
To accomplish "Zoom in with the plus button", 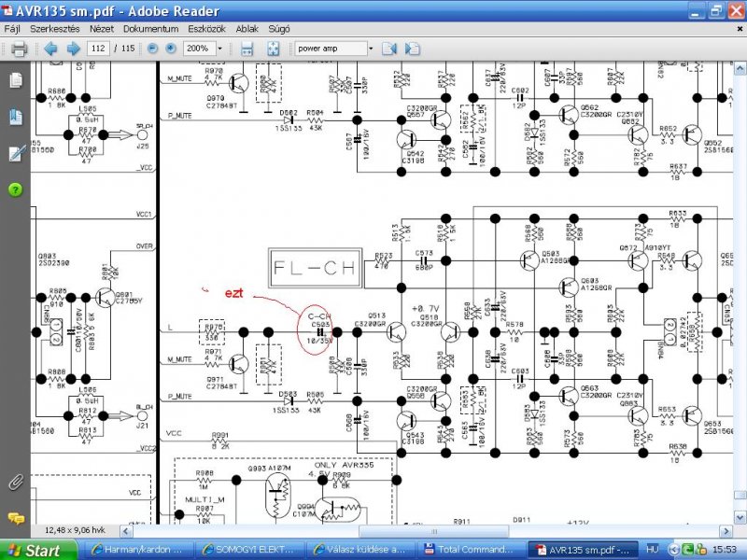I will (171, 49).
